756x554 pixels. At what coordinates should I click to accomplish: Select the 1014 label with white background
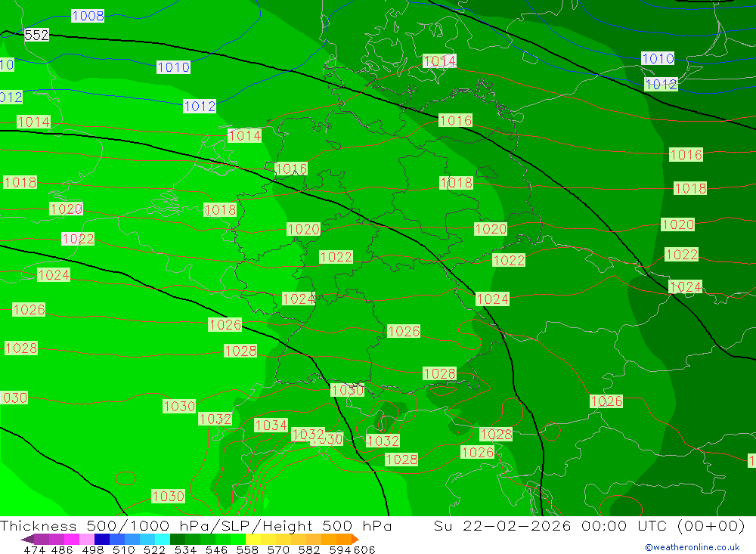click(440, 60)
